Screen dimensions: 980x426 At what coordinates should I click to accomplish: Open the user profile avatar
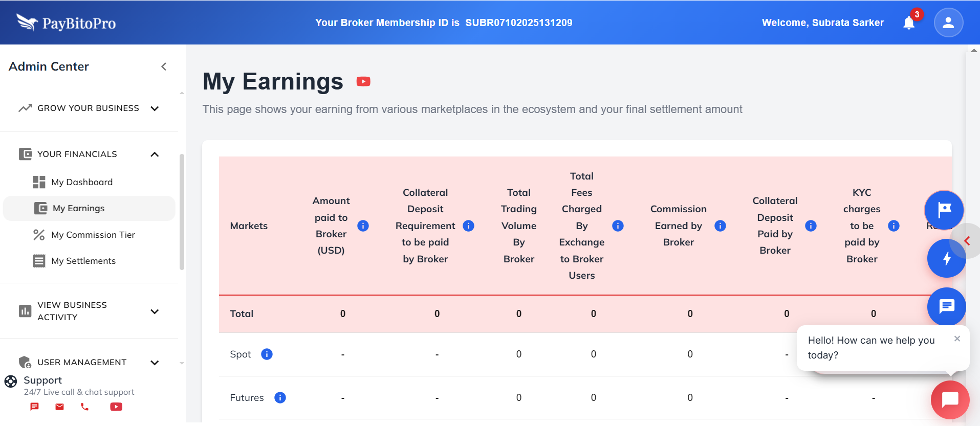948,23
